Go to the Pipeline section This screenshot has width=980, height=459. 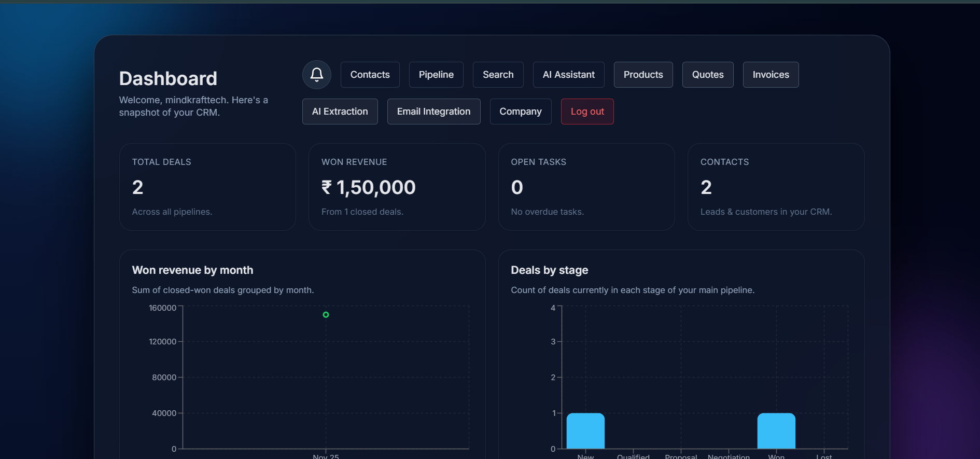436,75
